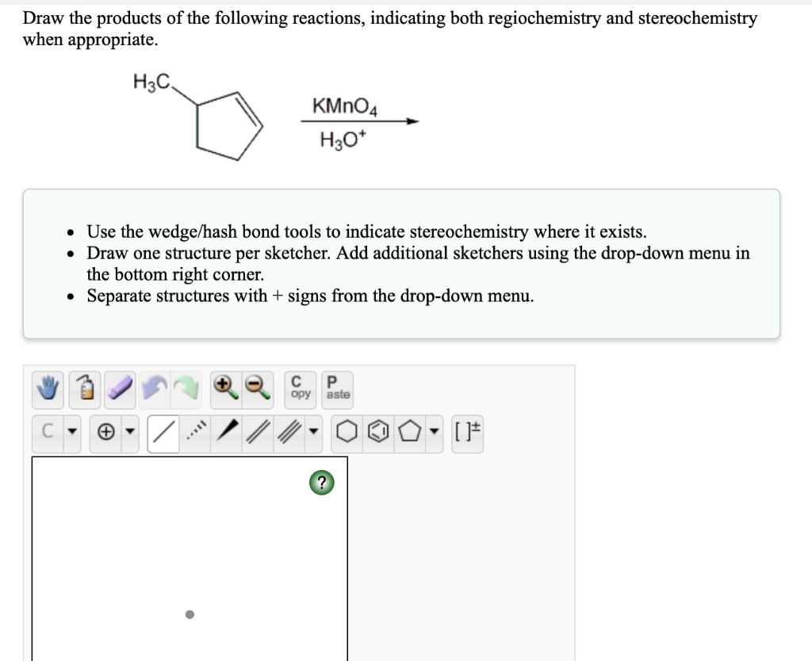This screenshot has height=661, width=812.
Task: Click the Copy button
Action: (299, 388)
